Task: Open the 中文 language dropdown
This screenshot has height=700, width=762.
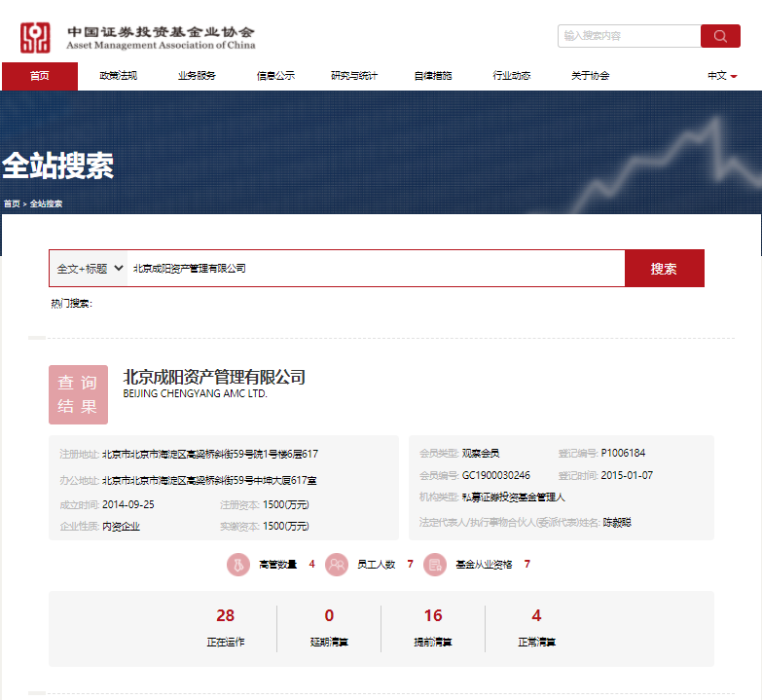Action: point(723,76)
